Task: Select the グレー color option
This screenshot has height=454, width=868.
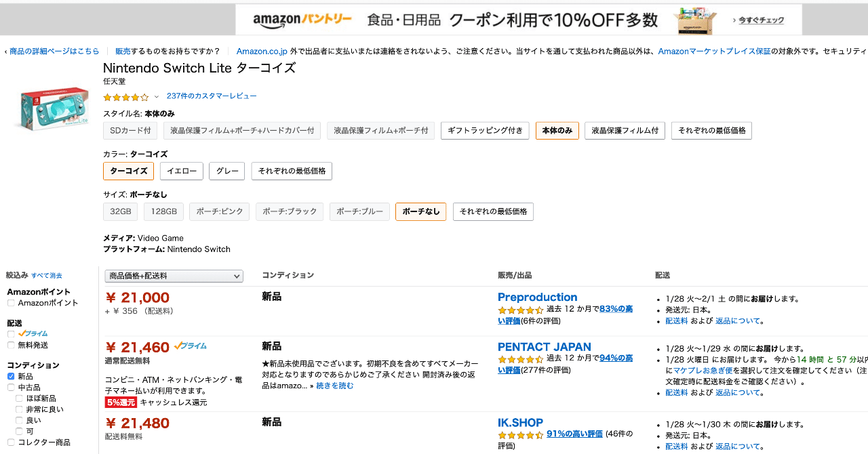Action: (226, 171)
